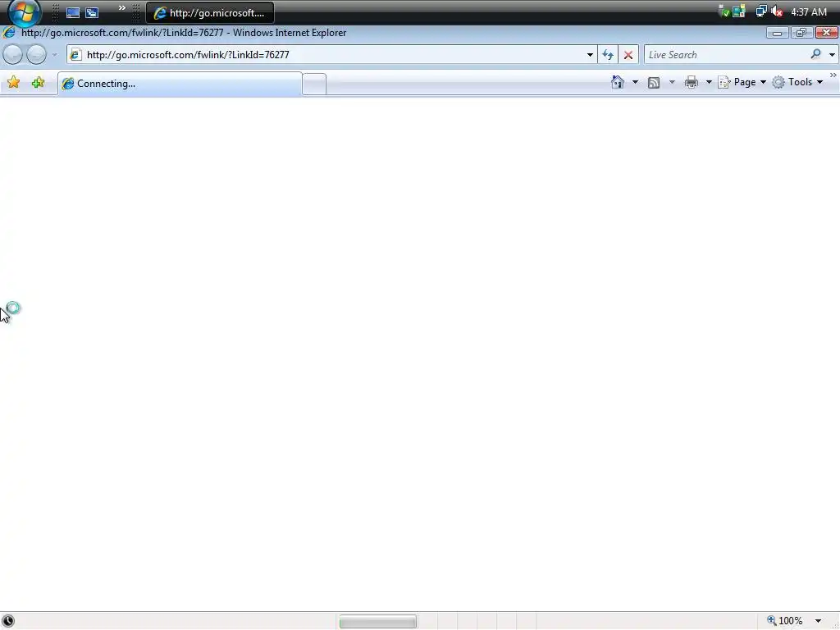Click tray icon with green check
Image resolution: width=840 pixels, height=630 pixels.
[724, 11]
